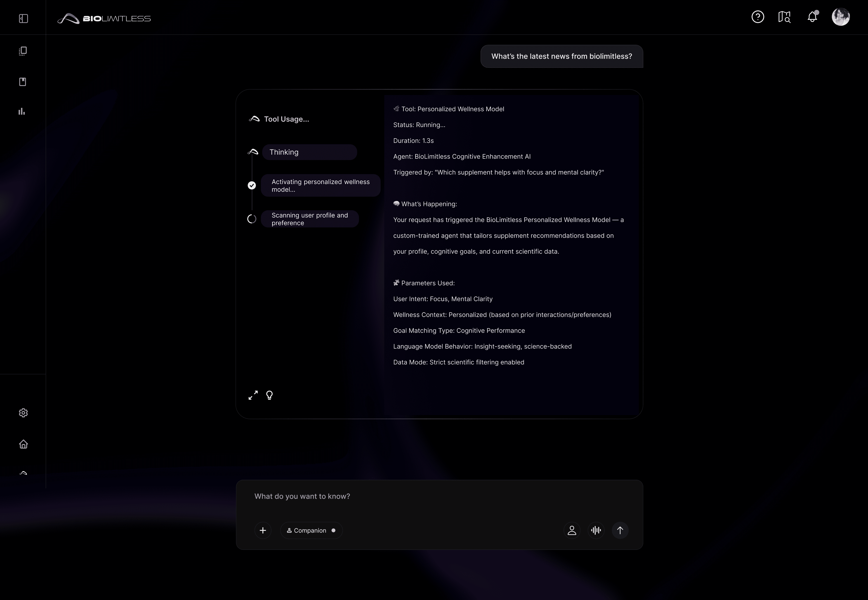Open the settings gear in sidebar
868x600 pixels.
point(23,413)
